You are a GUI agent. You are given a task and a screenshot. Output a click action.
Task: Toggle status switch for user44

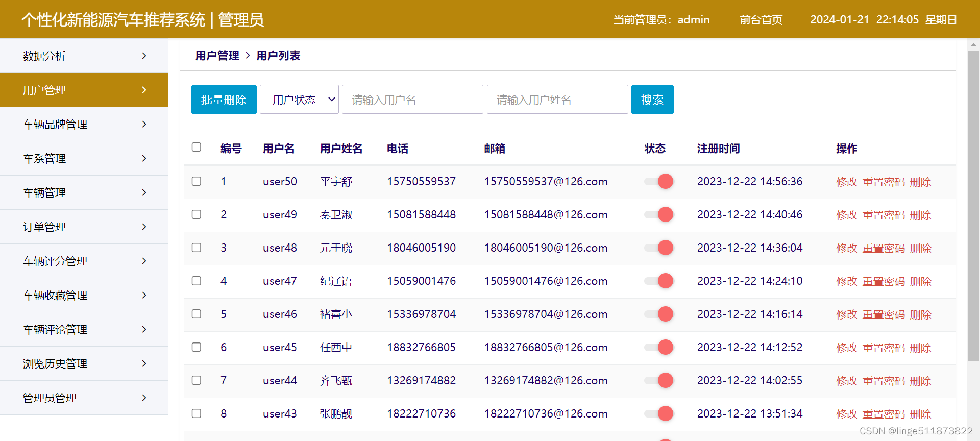tap(659, 380)
